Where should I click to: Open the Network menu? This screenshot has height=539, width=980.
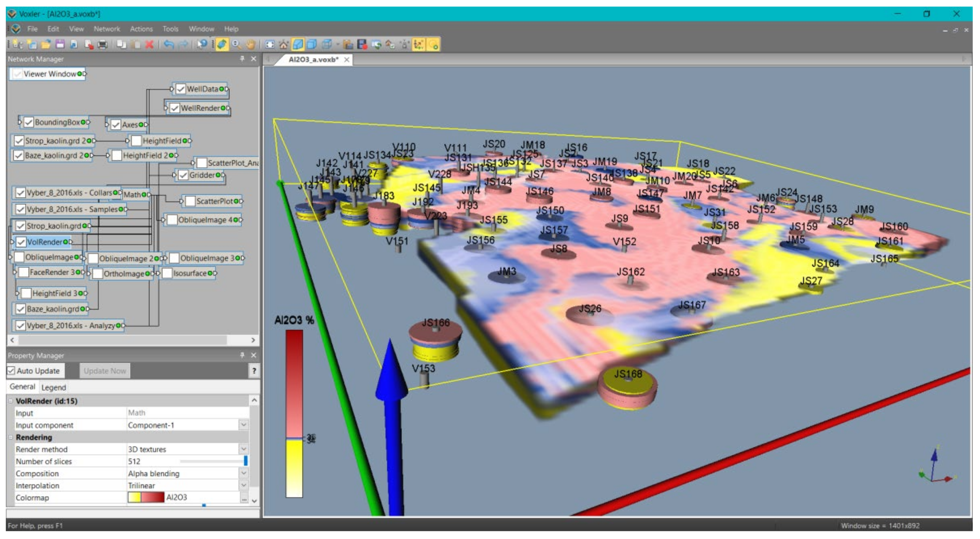pyautogui.click(x=107, y=29)
